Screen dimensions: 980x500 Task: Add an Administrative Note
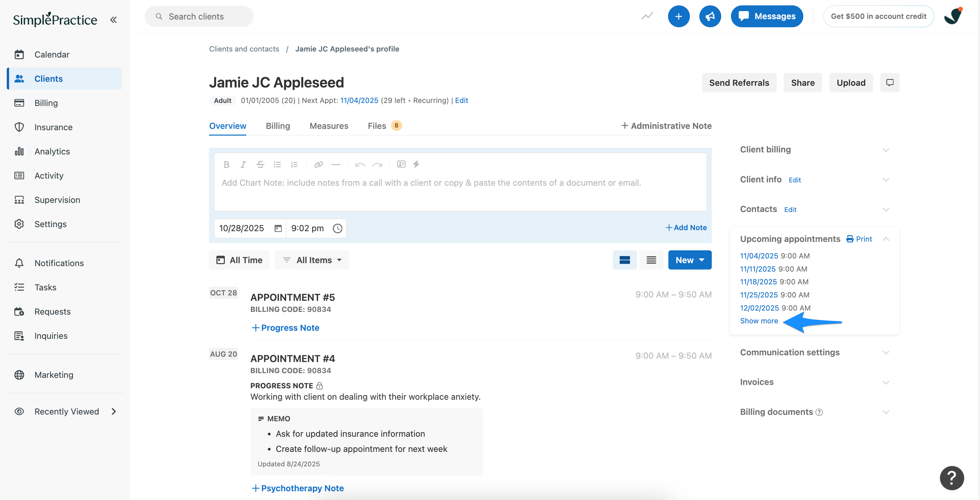[666, 126]
